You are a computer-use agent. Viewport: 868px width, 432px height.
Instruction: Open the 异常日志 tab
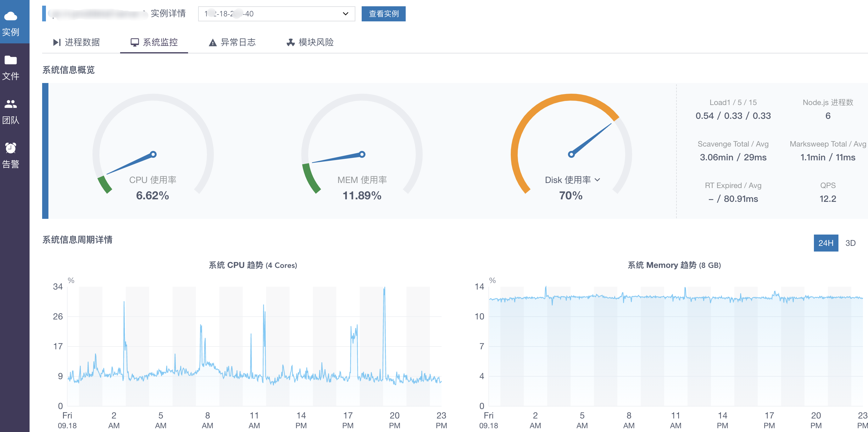pyautogui.click(x=238, y=42)
